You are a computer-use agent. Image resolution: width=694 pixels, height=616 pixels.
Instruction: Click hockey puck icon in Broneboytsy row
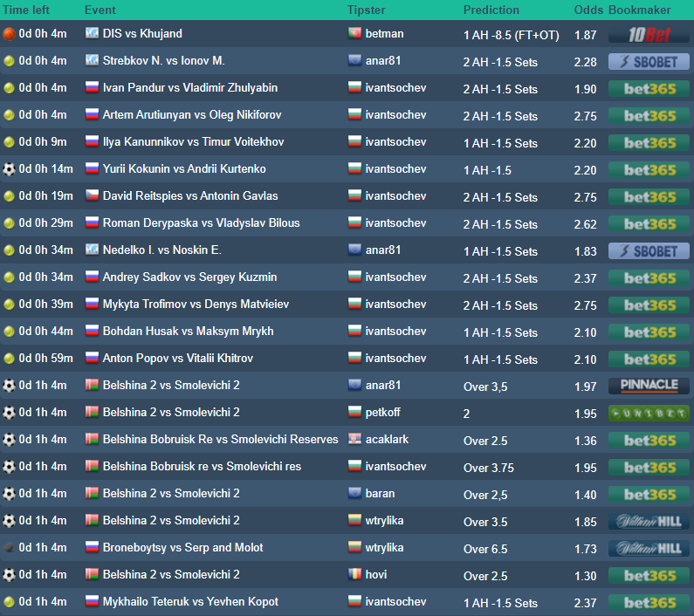click(9, 547)
